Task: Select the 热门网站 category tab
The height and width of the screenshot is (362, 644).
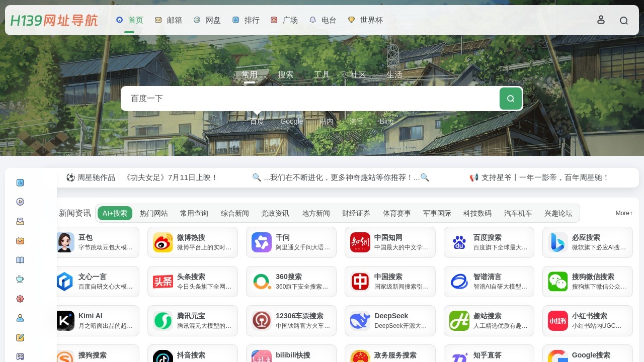Action: pos(154,213)
